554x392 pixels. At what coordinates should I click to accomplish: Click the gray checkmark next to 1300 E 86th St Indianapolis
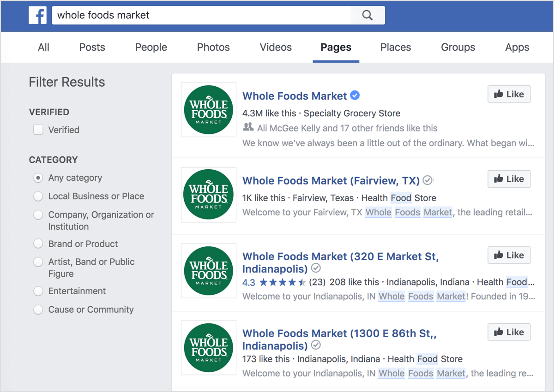(x=316, y=345)
